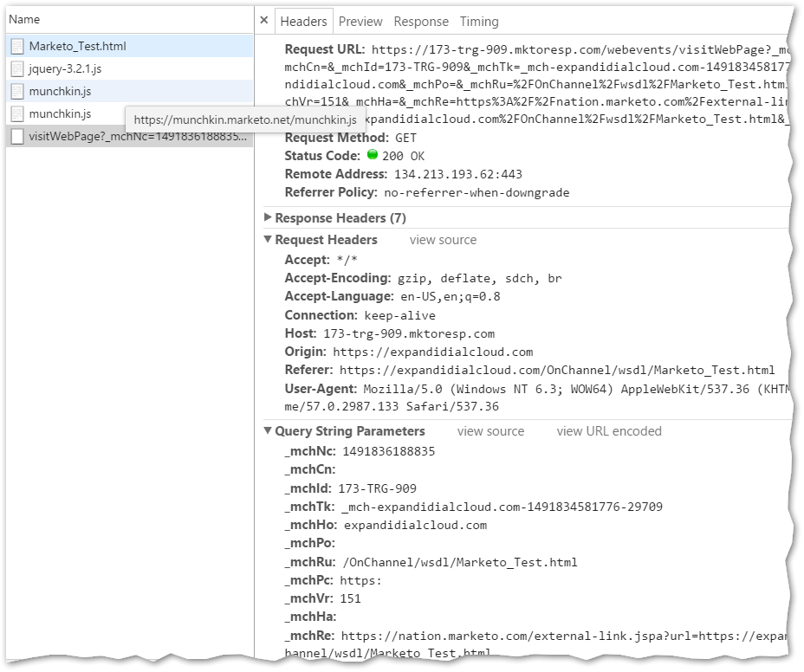Viewport: 804px width, 672px height.
Task: Click the Request URL label
Action: [325, 49]
